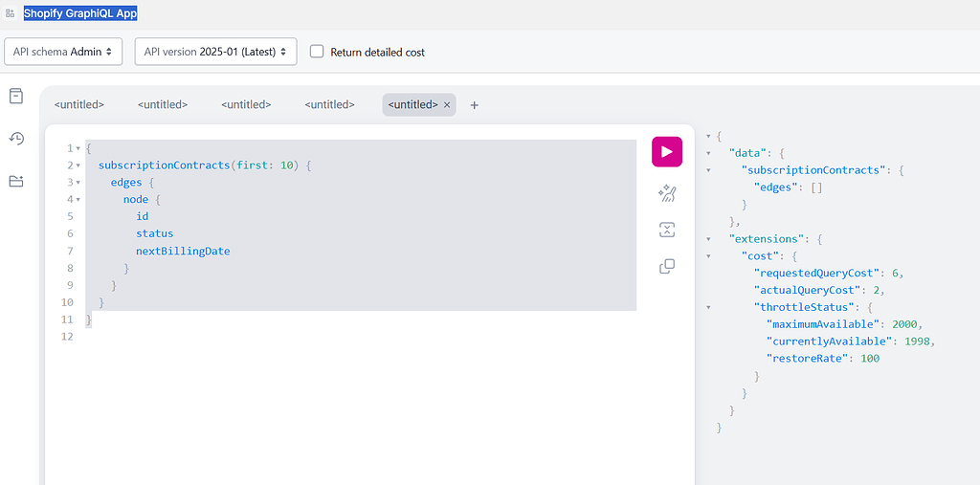Switch to the fourth untitled tab

[x=330, y=105]
